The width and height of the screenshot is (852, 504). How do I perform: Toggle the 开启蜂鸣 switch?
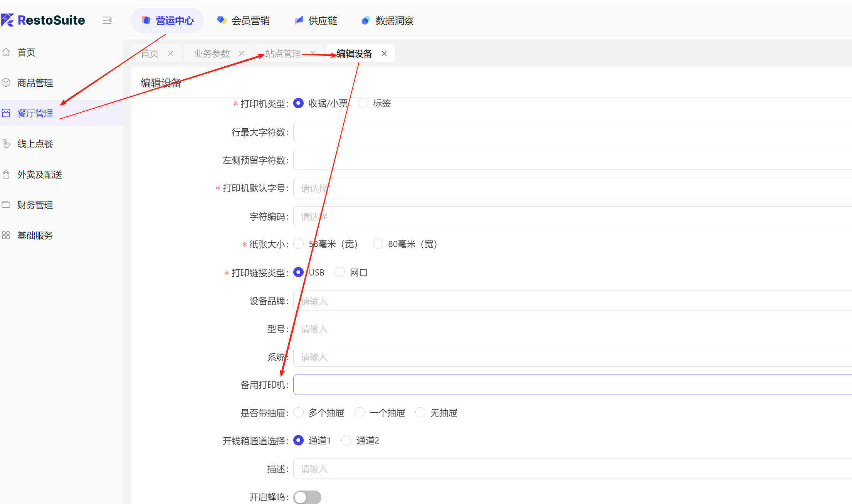(x=307, y=497)
